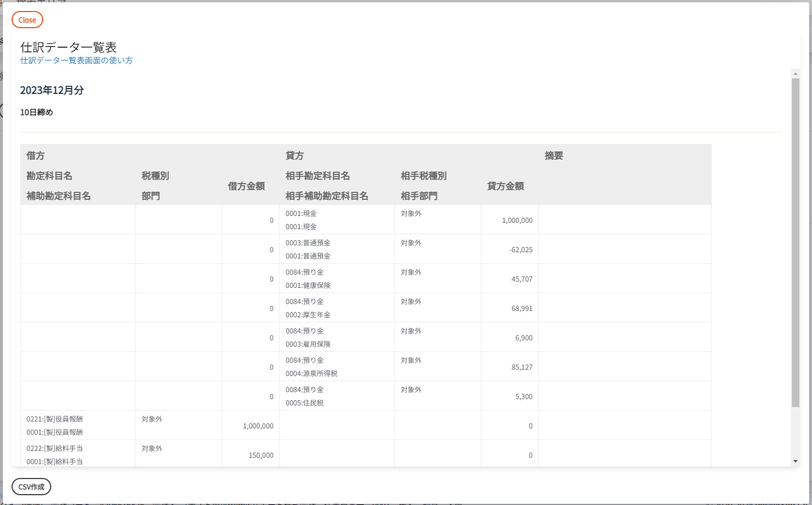Click the 貸方金額 column header

click(505, 186)
